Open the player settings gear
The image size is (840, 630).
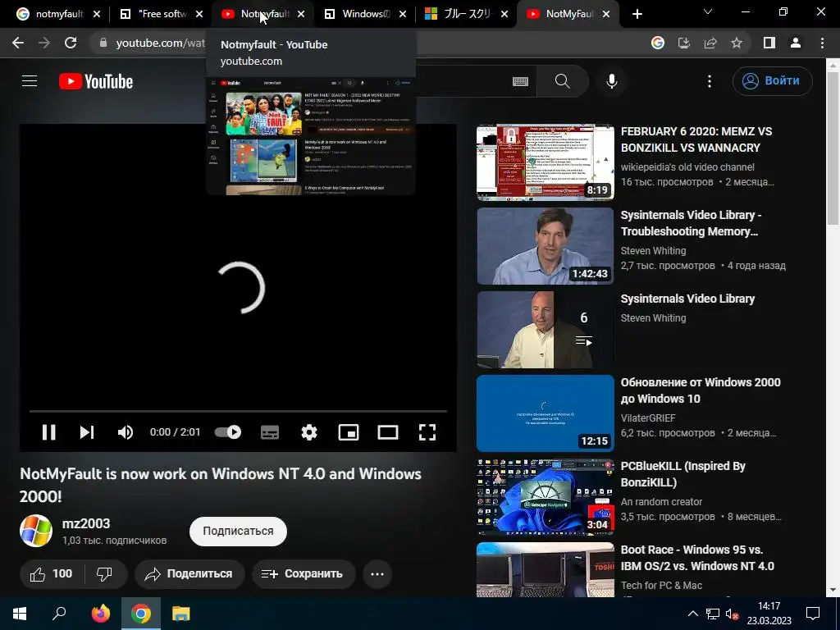pyautogui.click(x=309, y=431)
